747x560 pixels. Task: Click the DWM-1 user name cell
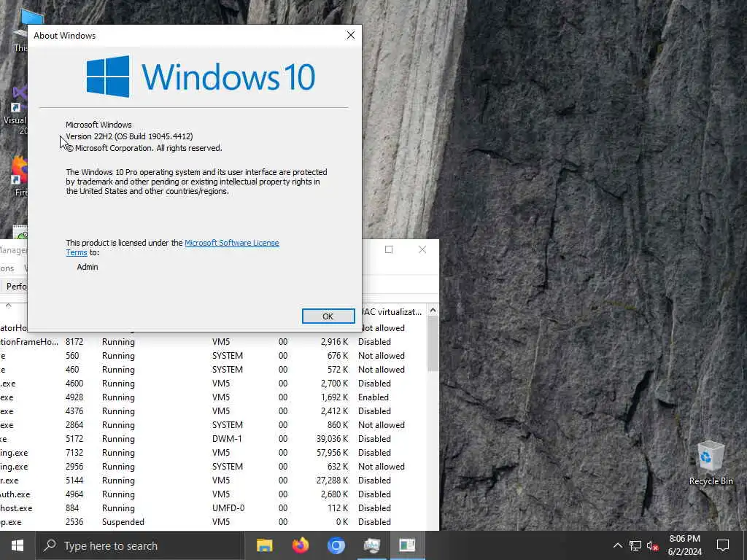pyautogui.click(x=227, y=438)
